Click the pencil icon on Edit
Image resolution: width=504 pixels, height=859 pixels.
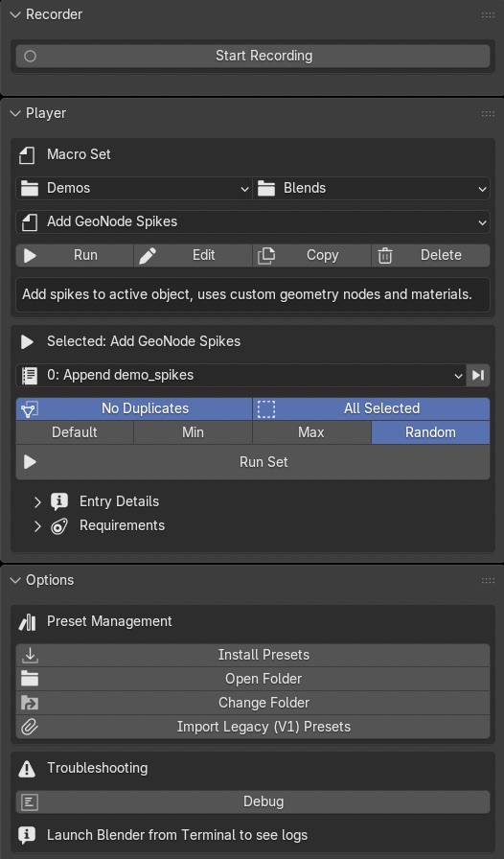point(148,255)
